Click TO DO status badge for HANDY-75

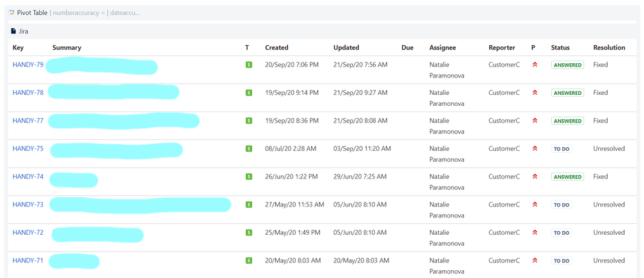pyautogui.click(x=561, y=148)
